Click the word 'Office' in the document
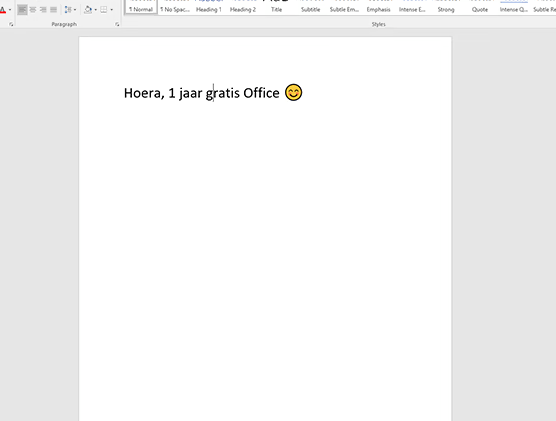Screen dimensions: 556x421 pos(261,93)
